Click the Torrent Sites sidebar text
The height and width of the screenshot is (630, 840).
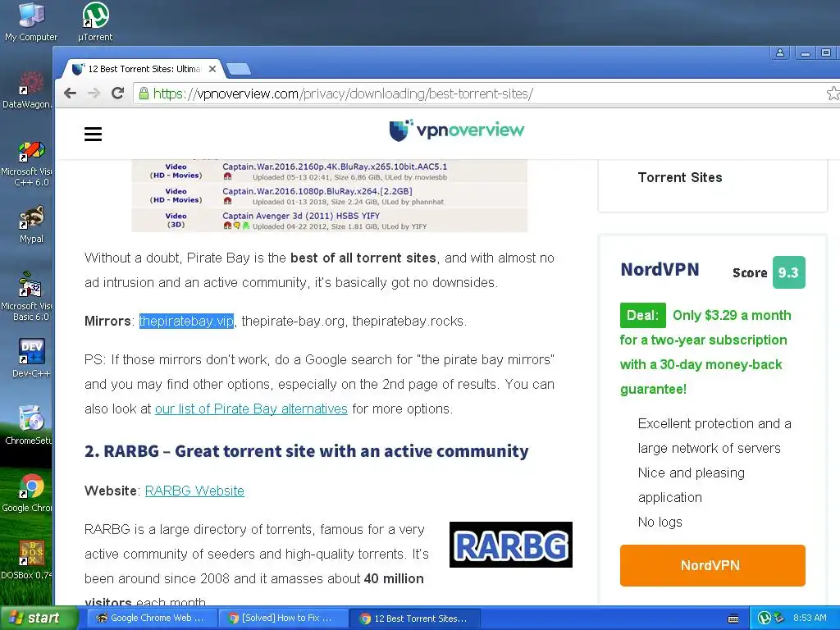pyautogui.click(x=680, y=177)
